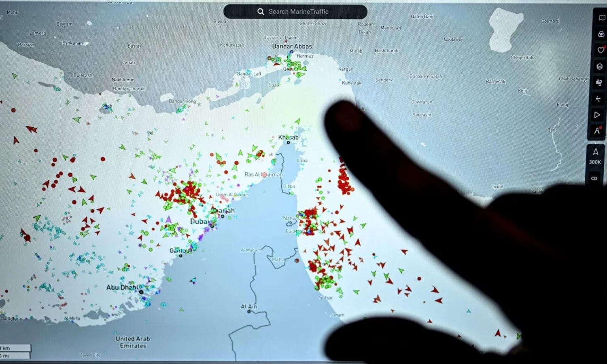The width and height of the screenshot is (607, 364).
Task: Click the km distance scale bar
Action: pyautogui.click(x=15, y=348)
